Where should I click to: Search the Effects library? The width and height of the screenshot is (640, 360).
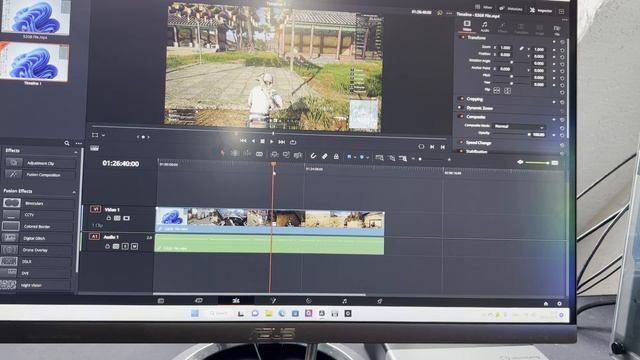(x=67, y=143)
